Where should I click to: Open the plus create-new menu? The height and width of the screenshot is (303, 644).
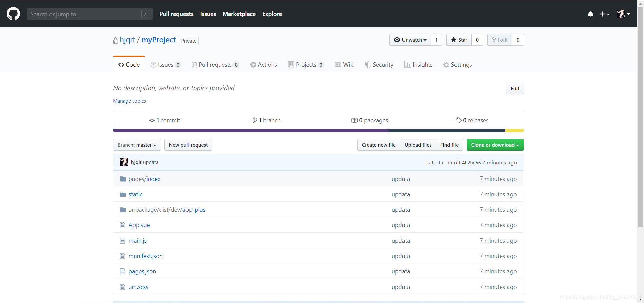605,14
